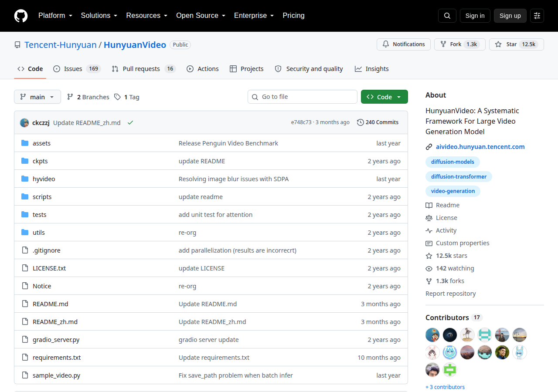Viewport: 558px width, 392px height.
Task: Click the assets folder icon
Action: click(25, 143)
